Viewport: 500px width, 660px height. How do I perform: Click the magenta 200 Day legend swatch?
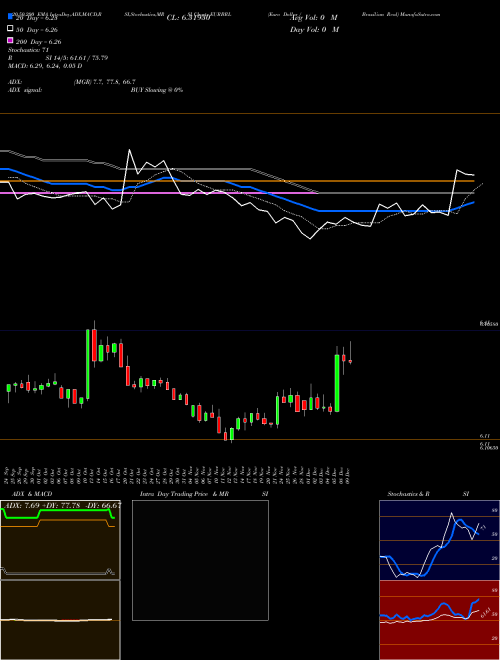coord(10,41)
